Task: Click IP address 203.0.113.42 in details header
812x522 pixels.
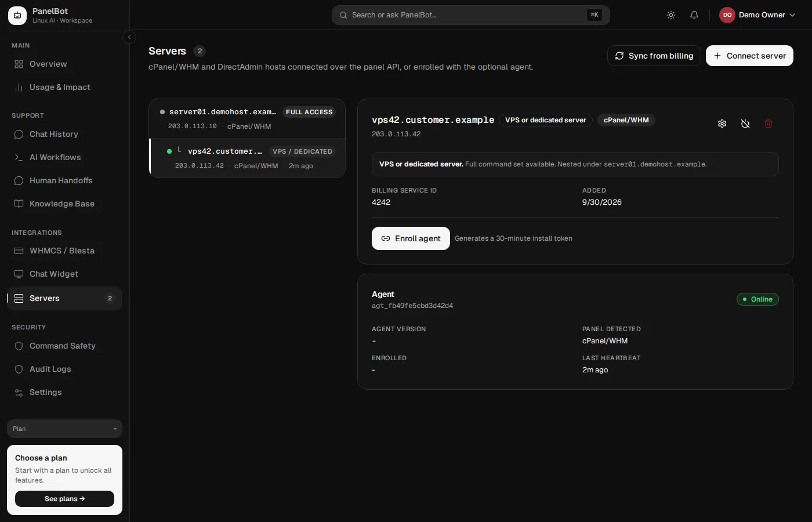Action: [x=396, y=134]
